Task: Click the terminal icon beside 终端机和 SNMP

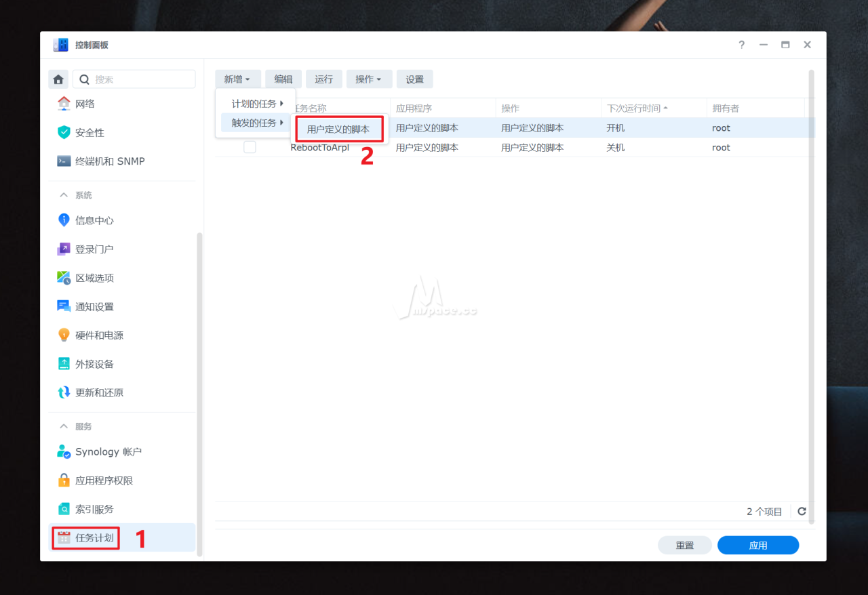Action: tap(64, 161)
